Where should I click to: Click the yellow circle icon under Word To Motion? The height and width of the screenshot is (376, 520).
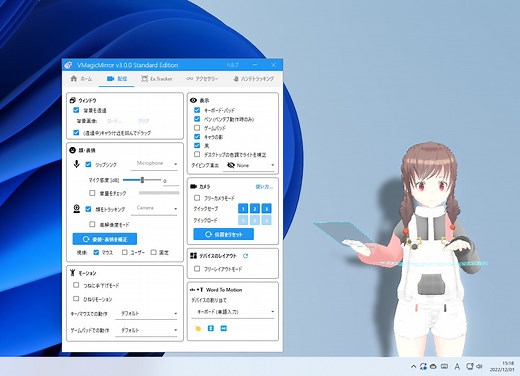[x=198, y=329]
